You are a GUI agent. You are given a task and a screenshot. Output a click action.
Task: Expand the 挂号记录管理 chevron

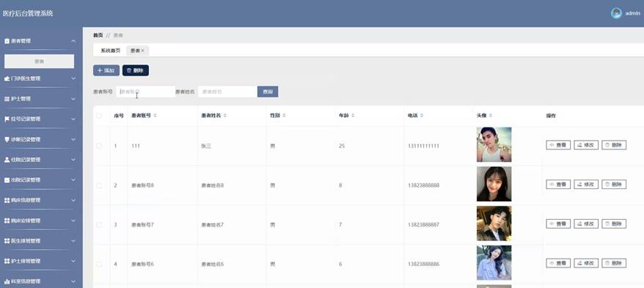pyautogui.click(x=73, y=119)
